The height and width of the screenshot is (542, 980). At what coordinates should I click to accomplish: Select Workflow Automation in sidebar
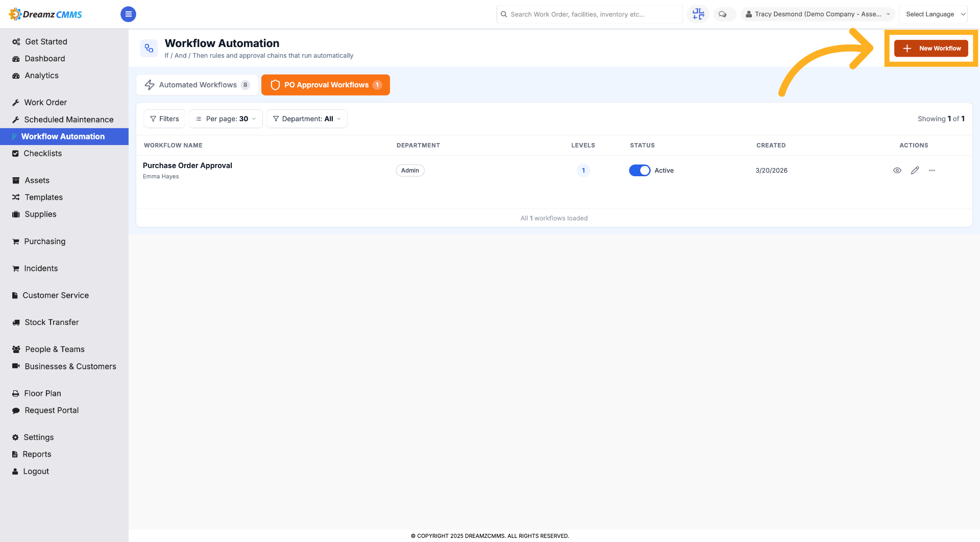(x=64, y=136)
